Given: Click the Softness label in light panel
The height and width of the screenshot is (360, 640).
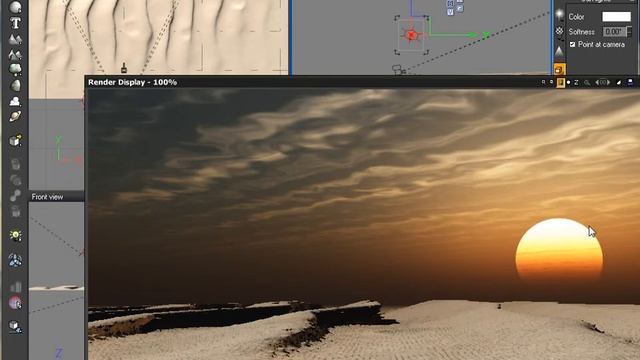Looking at the screenshot, I should pyautogui.click(x=581, y=32).
